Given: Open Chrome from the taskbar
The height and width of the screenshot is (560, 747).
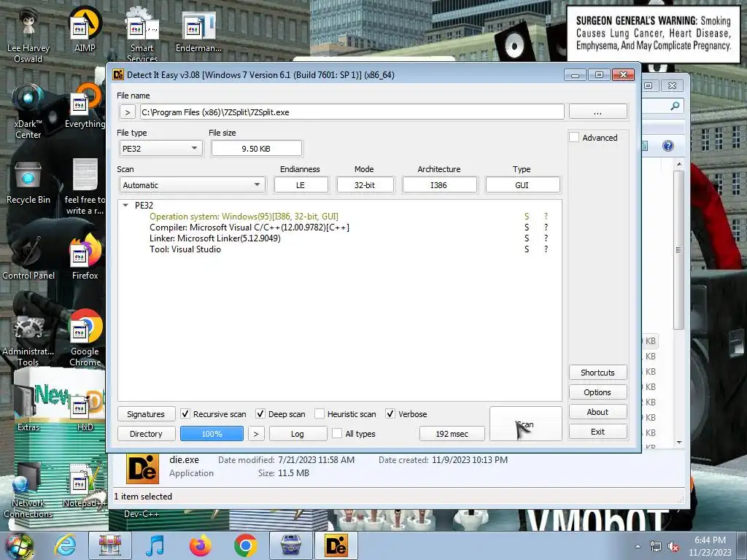Looking at the screenshot, I should pos(245,545).
